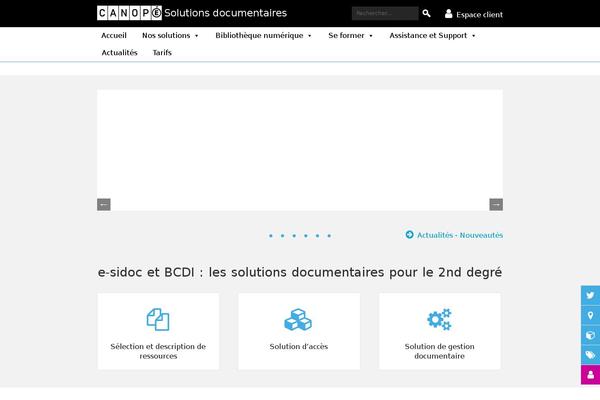Open the pink user sidebar icon
600x400 pixels.
590,375
